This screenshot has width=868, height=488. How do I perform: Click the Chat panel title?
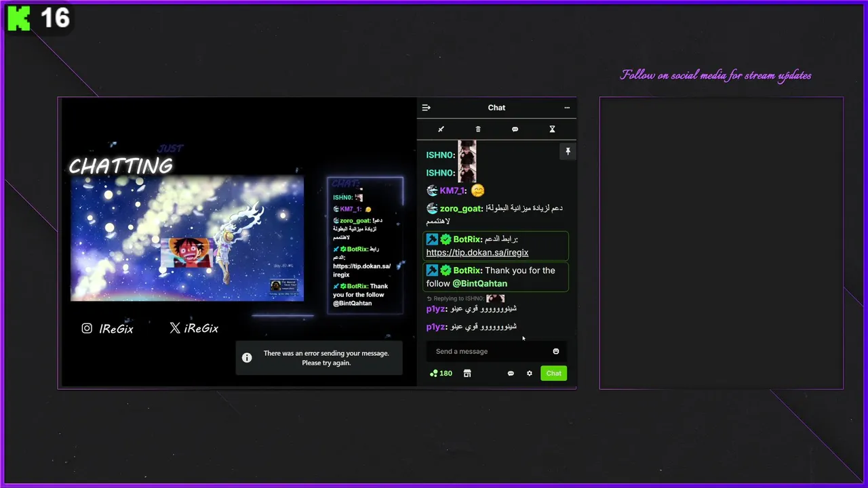coord(496,108)
